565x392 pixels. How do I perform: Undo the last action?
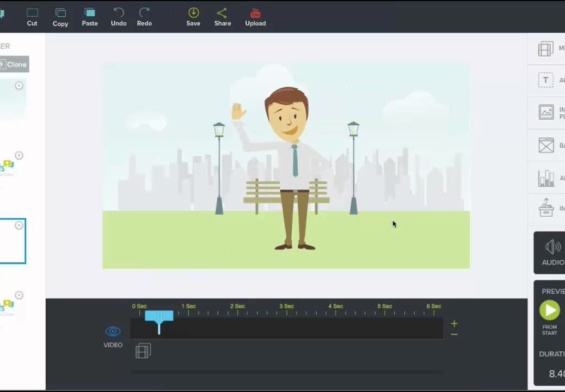click(x=119, y=17)
